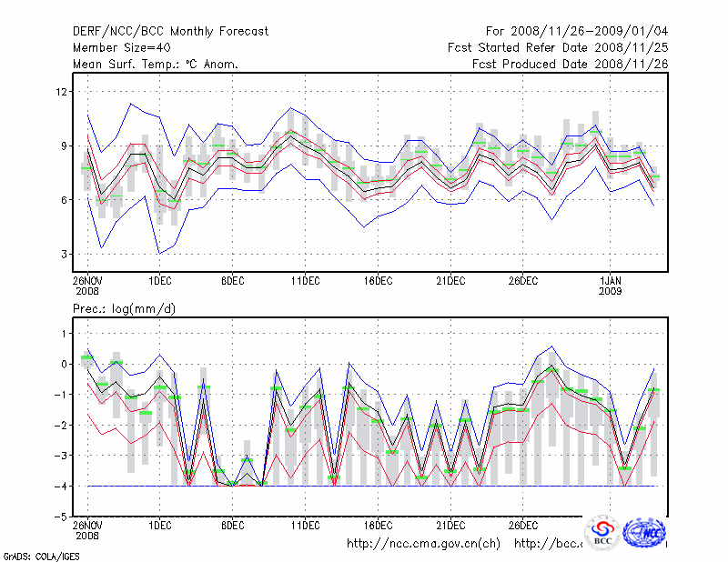728x562 pixels.
Task: Click the 21DEC tick under precipitation chart
Action: (450, 526)
